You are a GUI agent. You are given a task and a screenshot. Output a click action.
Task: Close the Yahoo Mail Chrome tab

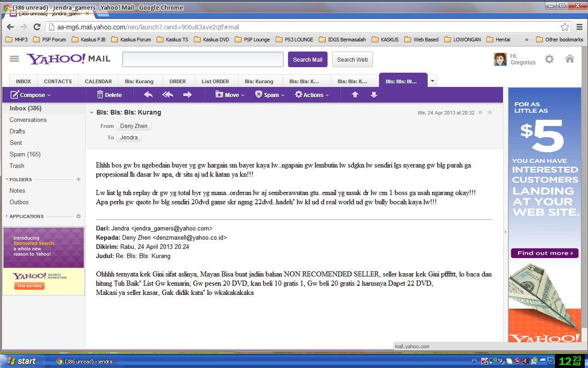click(87, 13)
